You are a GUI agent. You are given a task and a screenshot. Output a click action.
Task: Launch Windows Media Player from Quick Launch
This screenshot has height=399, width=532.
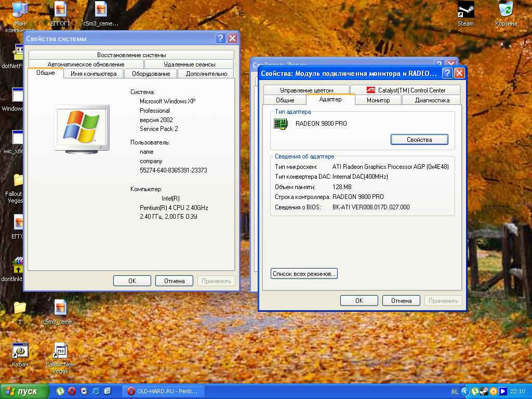84,391
